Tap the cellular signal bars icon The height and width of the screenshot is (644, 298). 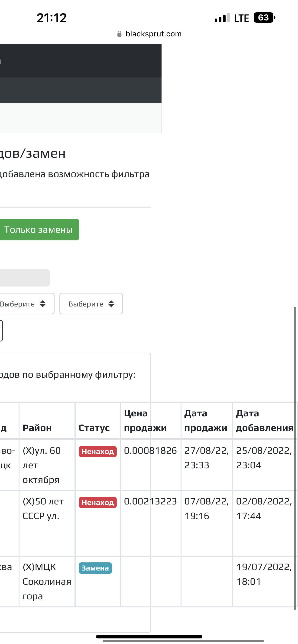[222, 18]
